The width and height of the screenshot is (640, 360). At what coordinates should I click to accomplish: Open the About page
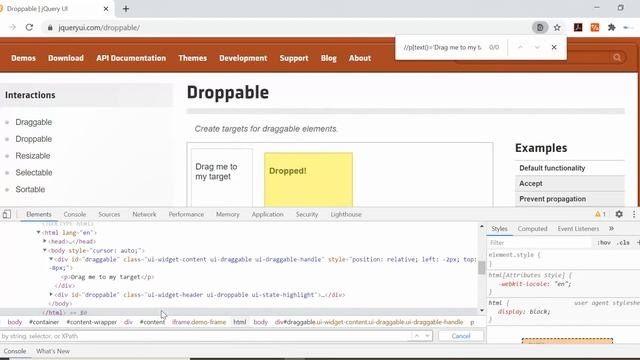pos(360,58)
